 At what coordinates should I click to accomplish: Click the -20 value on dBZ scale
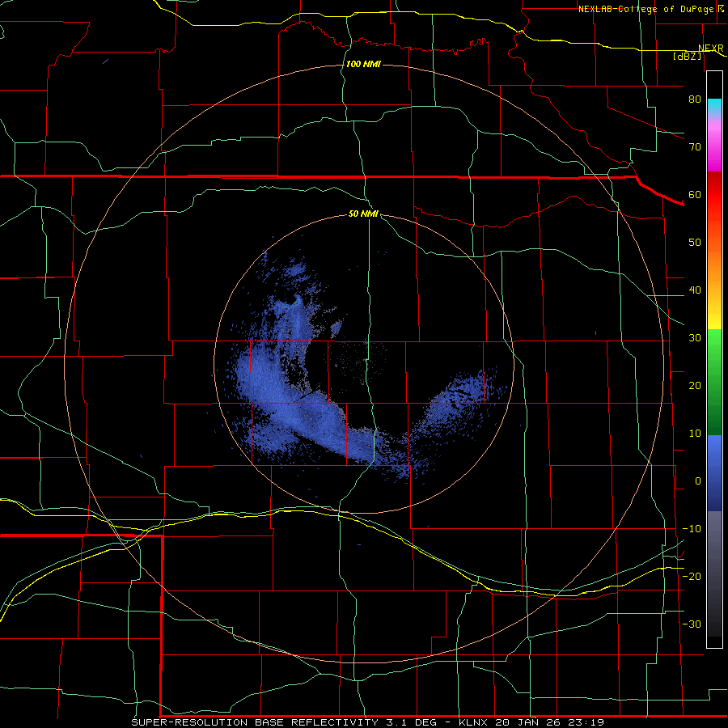692,577
